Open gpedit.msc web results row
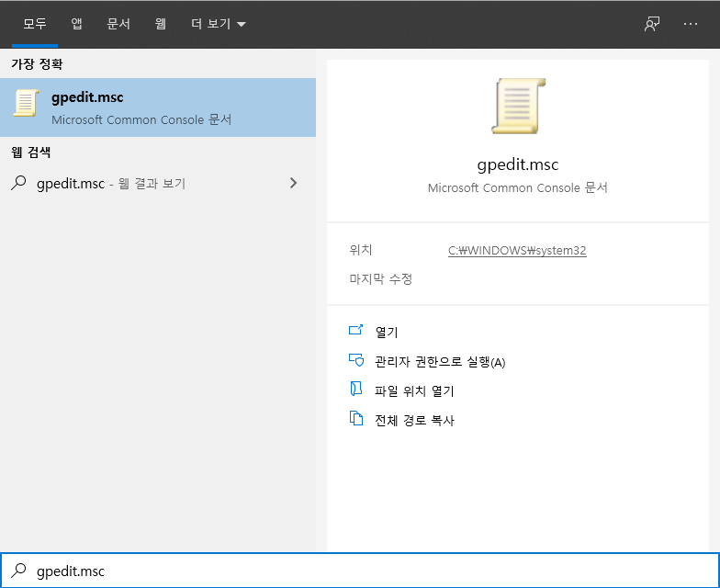The image size is (720, 588). [x=158, y=184]
